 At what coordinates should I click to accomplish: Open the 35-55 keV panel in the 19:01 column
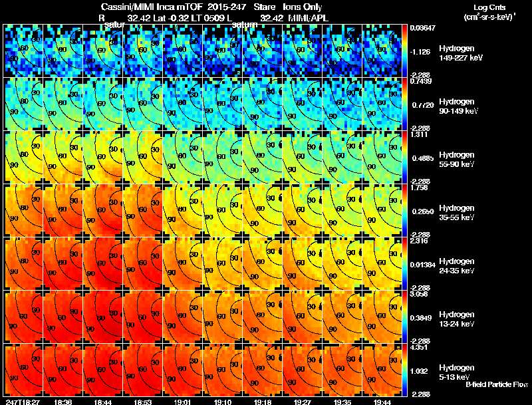click(182, 210)
